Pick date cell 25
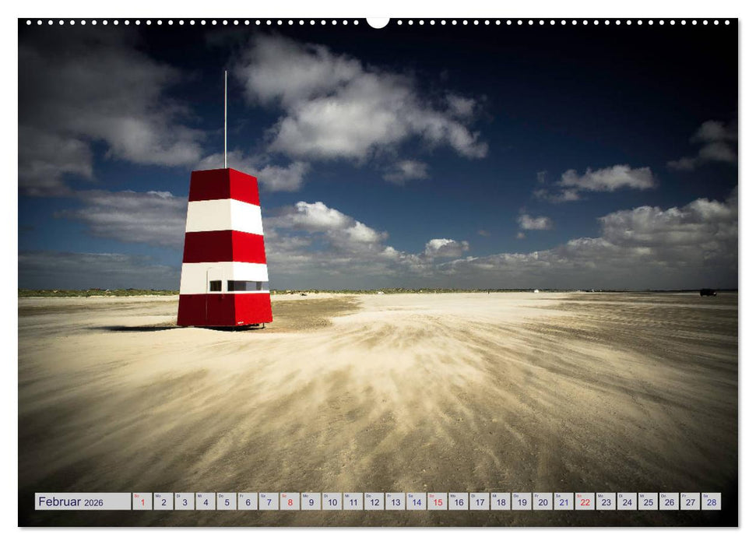 pos(647,501)
